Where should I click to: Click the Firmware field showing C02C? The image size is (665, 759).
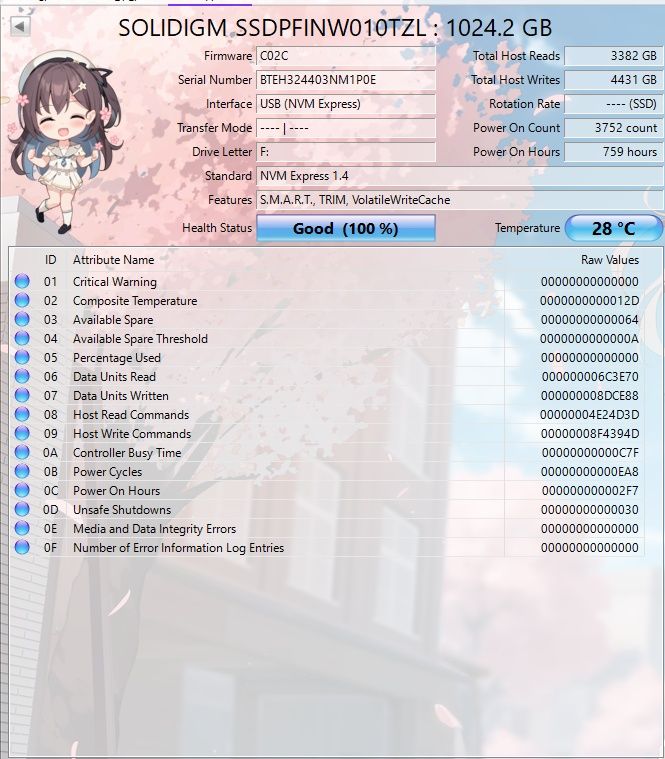[346, 56]
